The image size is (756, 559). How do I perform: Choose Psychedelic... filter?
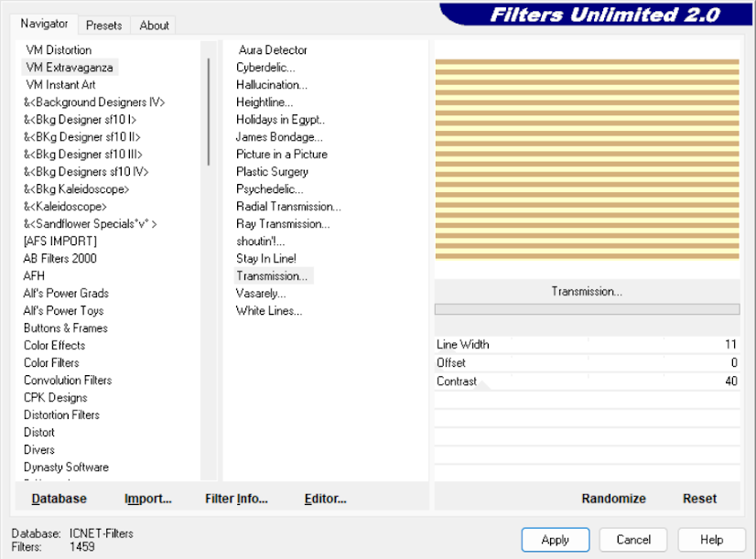click(269, 188)
